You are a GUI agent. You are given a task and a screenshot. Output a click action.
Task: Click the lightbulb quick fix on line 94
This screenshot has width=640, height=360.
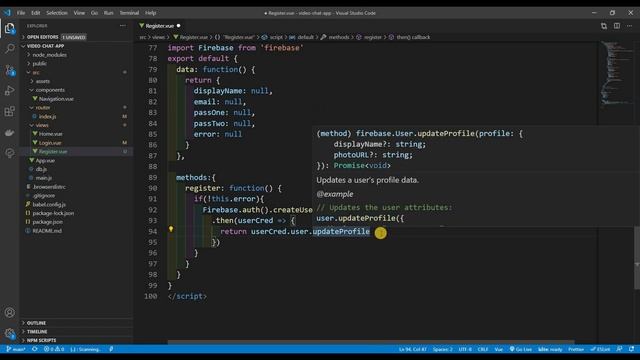click(x=171, y=229)
